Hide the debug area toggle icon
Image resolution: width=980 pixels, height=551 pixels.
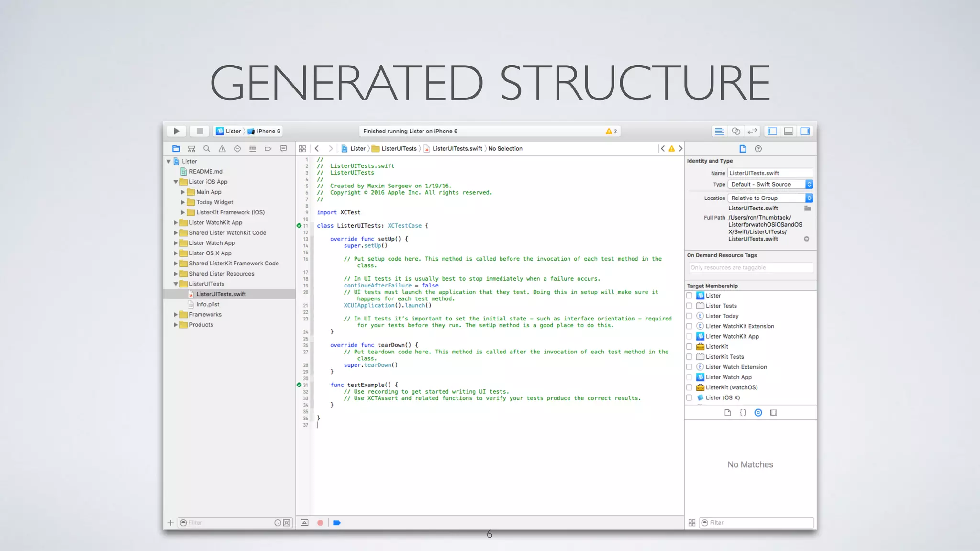[x=304, y=523]
